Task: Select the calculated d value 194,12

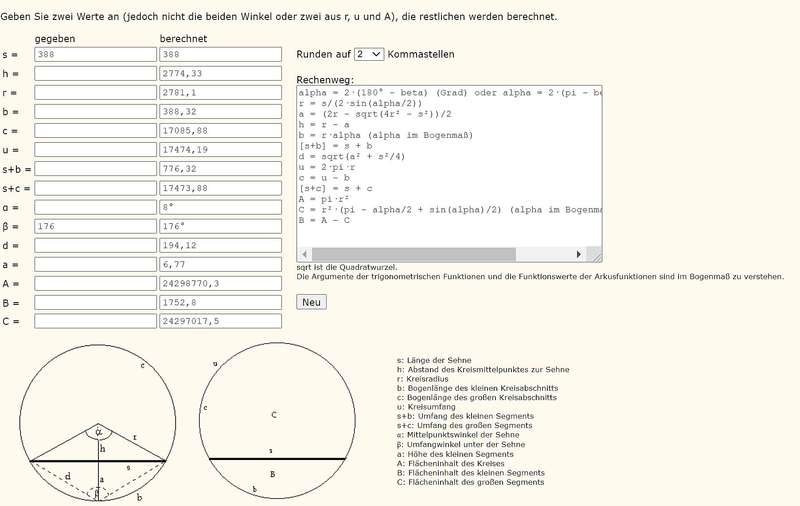Action: pyautogui.click(x=220, y=245)
